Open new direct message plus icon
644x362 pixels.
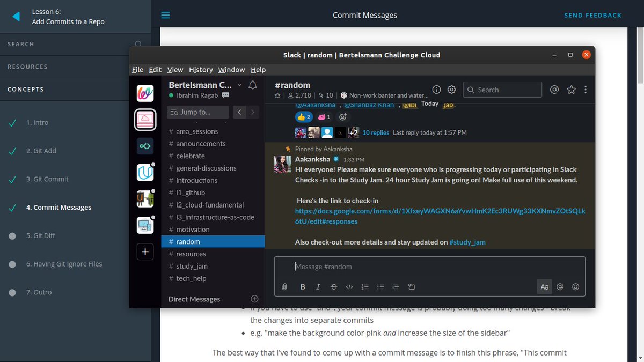click(255, 299)
